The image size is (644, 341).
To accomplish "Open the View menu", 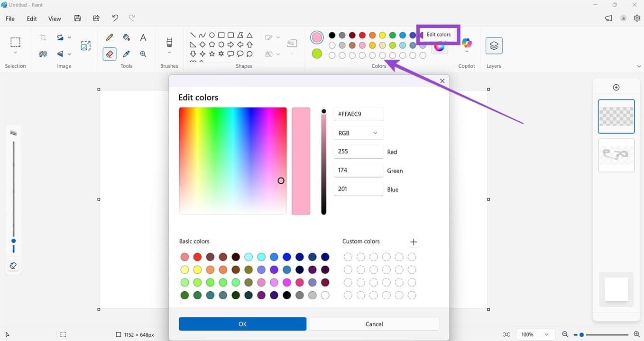I will pyautogui.click(x=54, y=18).
